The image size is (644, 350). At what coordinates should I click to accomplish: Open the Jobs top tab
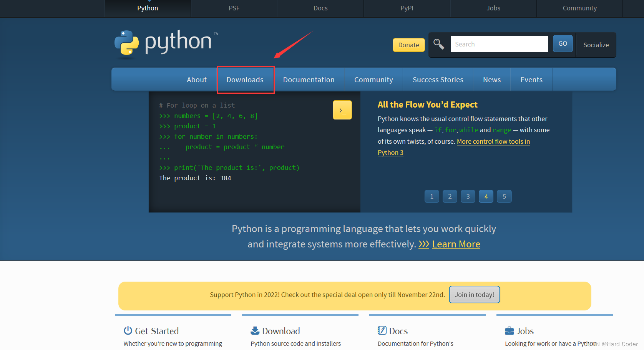493,8
